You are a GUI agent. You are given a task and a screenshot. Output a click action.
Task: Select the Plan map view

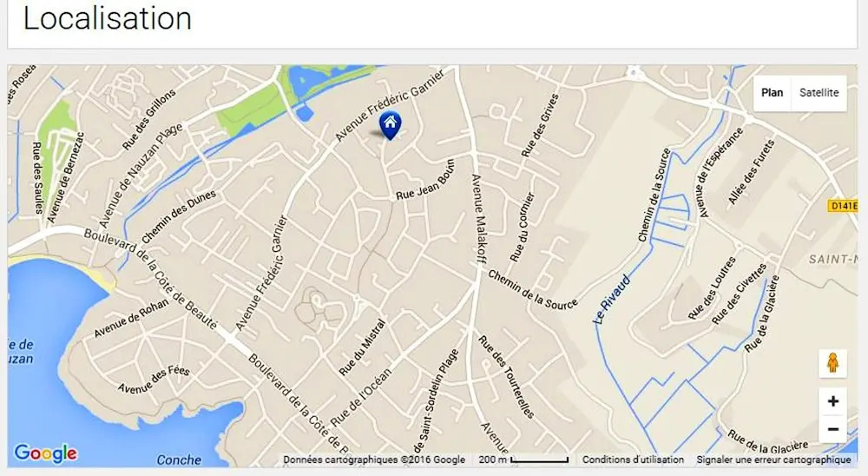coord(773,93)
